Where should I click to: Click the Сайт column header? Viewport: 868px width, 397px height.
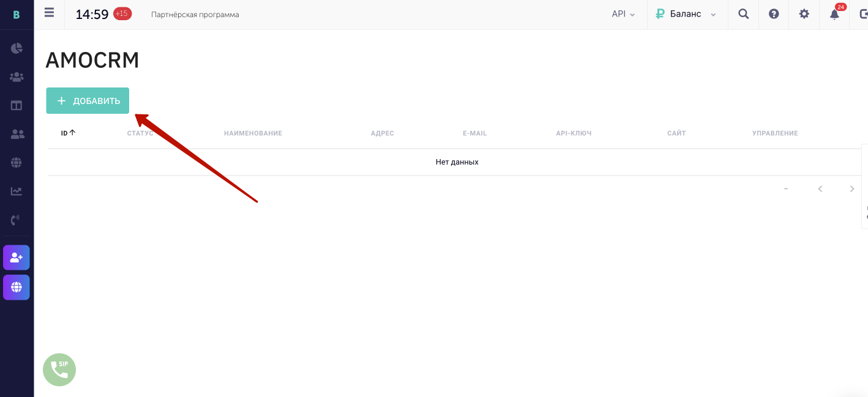[x=676, y=133]
